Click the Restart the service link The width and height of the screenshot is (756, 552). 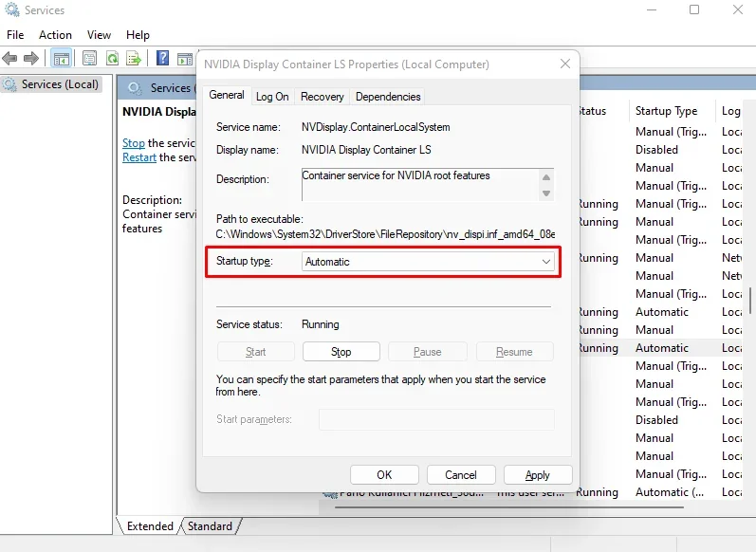pos(139,157)
